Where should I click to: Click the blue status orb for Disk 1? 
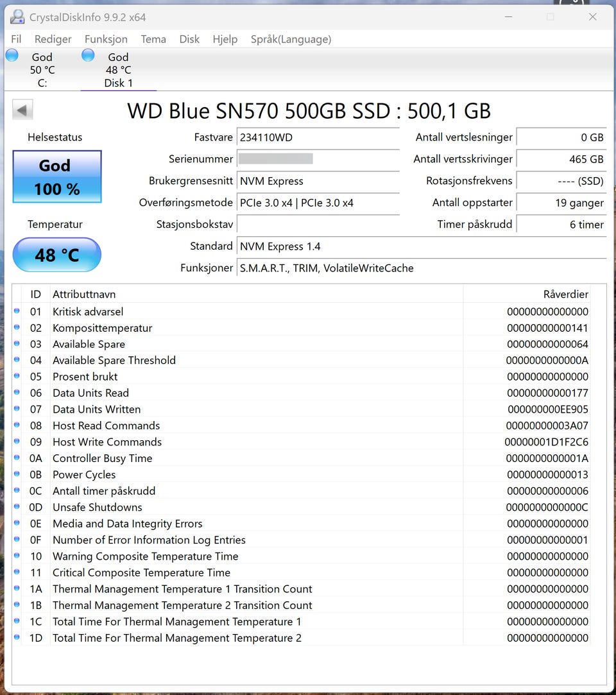[x=88, y=55]
